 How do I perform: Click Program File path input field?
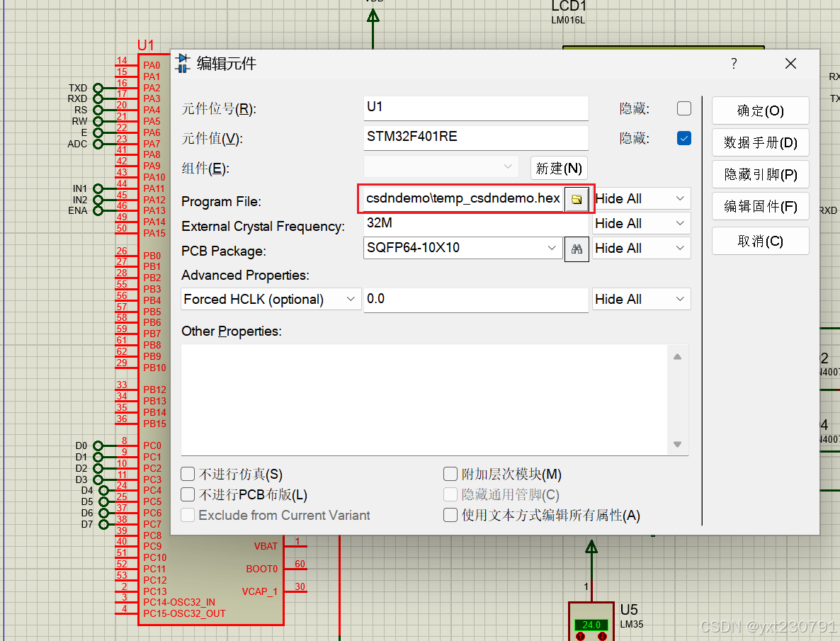coord(463,199)
